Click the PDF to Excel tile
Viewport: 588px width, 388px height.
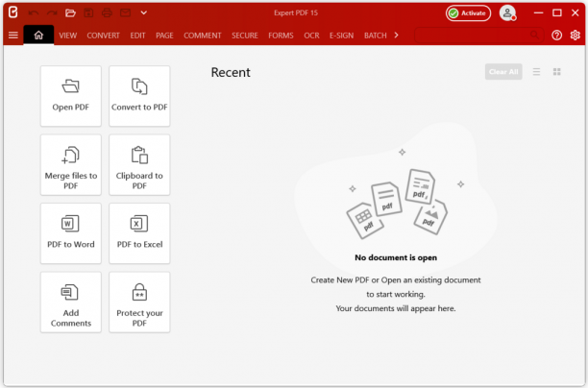tap(139, 233)
